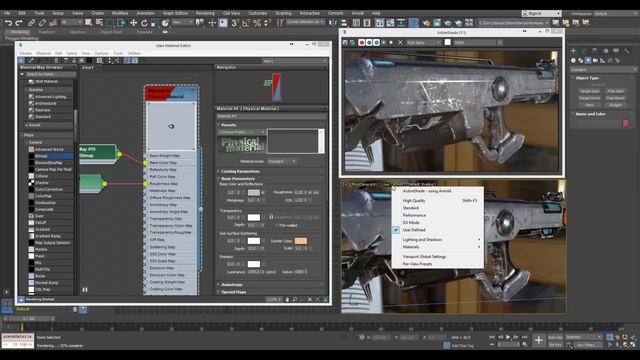Click the Emission white color swatch
Image resolution: width=640 pixels, height=360 pixels.
[x=253, y=264]
